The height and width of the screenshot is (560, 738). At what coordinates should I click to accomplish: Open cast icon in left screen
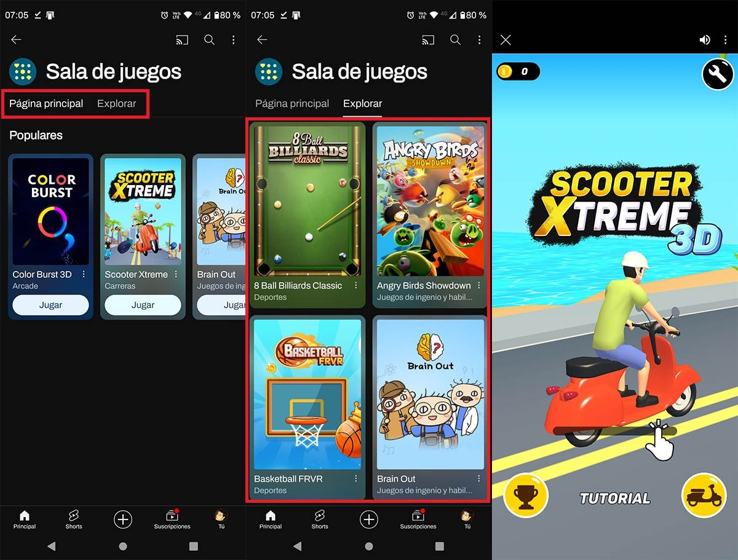pyautogui.click(x=181, y=40)
